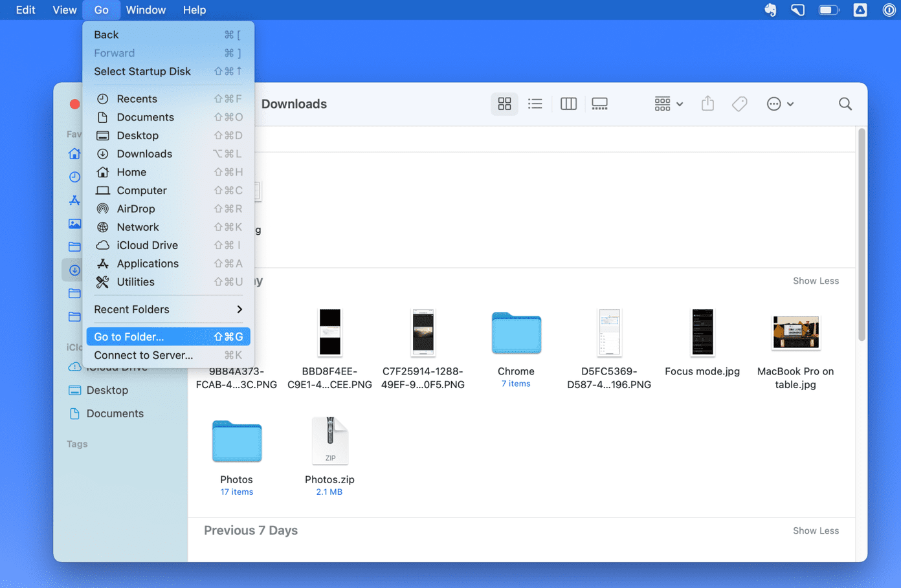Open the Group By dropdown

(x=669, y=103)
